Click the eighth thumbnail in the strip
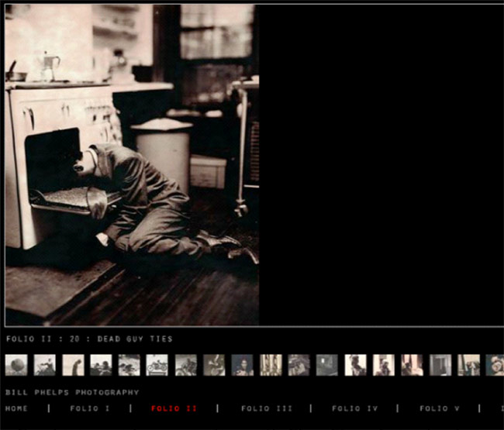Image resolution: width=504 pixels, height=430 pixels. (214, 365)
